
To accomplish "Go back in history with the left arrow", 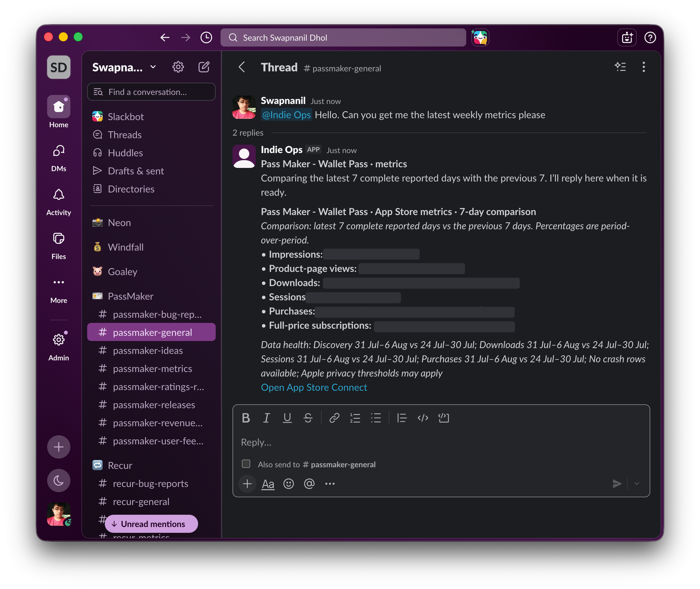I will (165, 37).
